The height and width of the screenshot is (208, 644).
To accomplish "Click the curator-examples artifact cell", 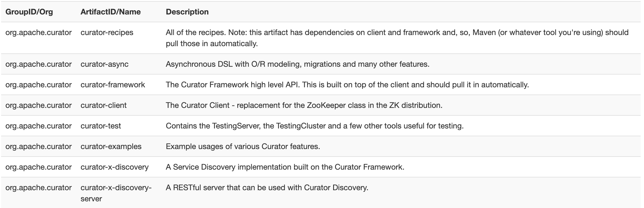I will tap(111, 147).
